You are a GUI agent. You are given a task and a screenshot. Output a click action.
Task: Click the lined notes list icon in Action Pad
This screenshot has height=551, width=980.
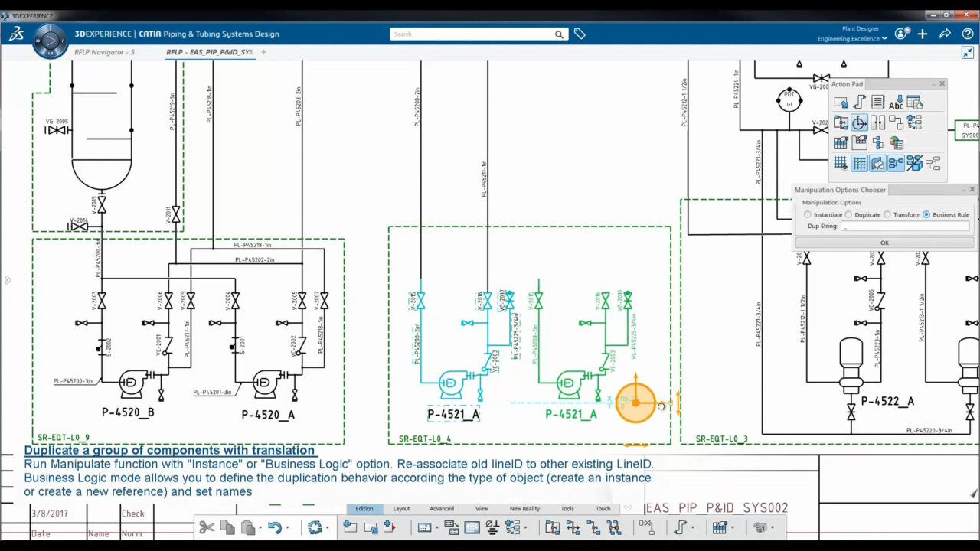pos(877,103)
